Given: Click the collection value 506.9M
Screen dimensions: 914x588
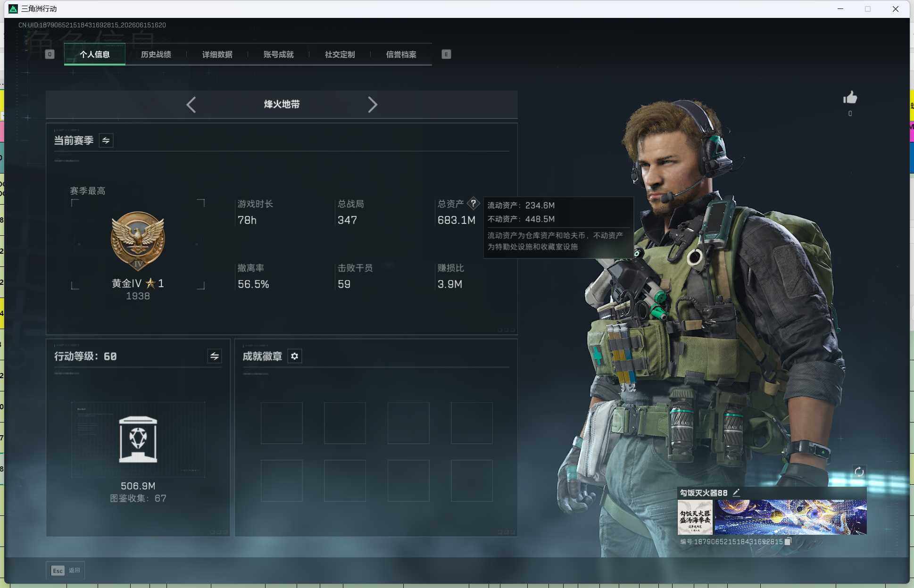Looking at the screenshot, I should [138, 486].
